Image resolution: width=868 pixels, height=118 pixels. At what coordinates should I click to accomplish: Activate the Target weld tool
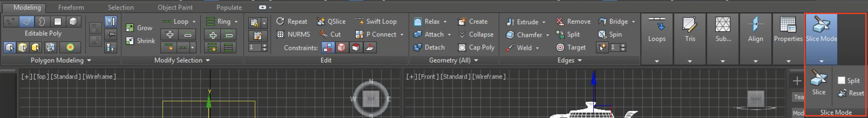(x=571, y=47)
